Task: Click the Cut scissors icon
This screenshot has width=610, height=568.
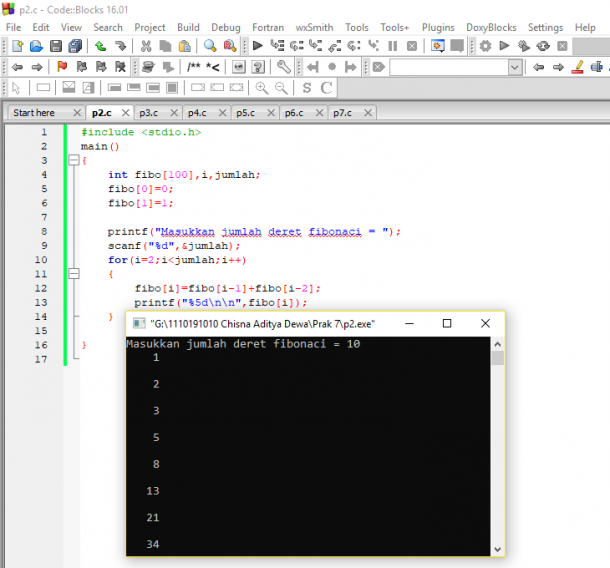Action: [146, 46]
